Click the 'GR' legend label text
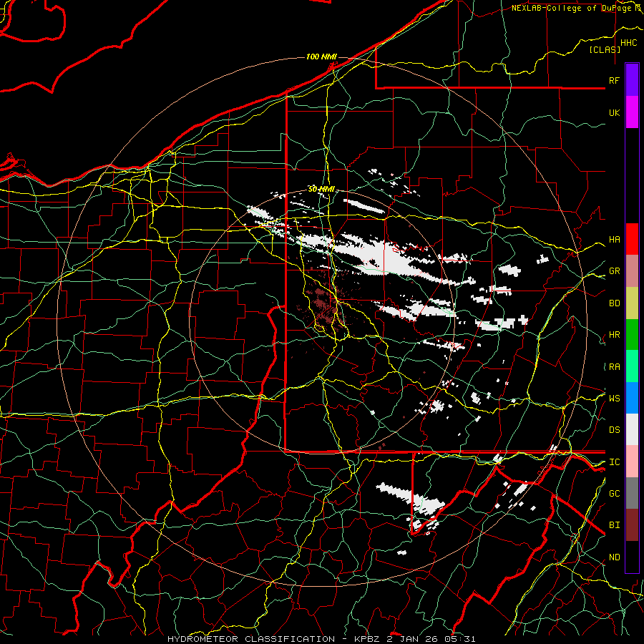Viewport: 644px width, 644px height. [x=614, y=271]
